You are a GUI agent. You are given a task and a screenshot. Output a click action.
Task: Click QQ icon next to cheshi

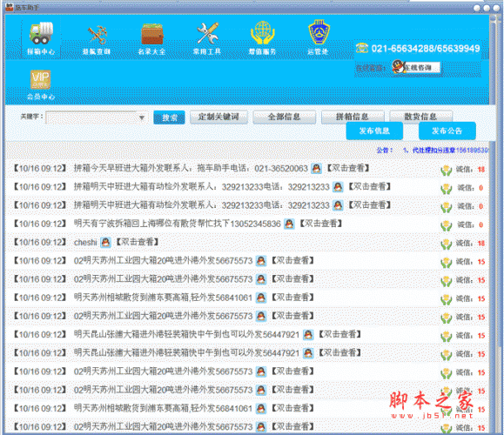pos(105,242)
